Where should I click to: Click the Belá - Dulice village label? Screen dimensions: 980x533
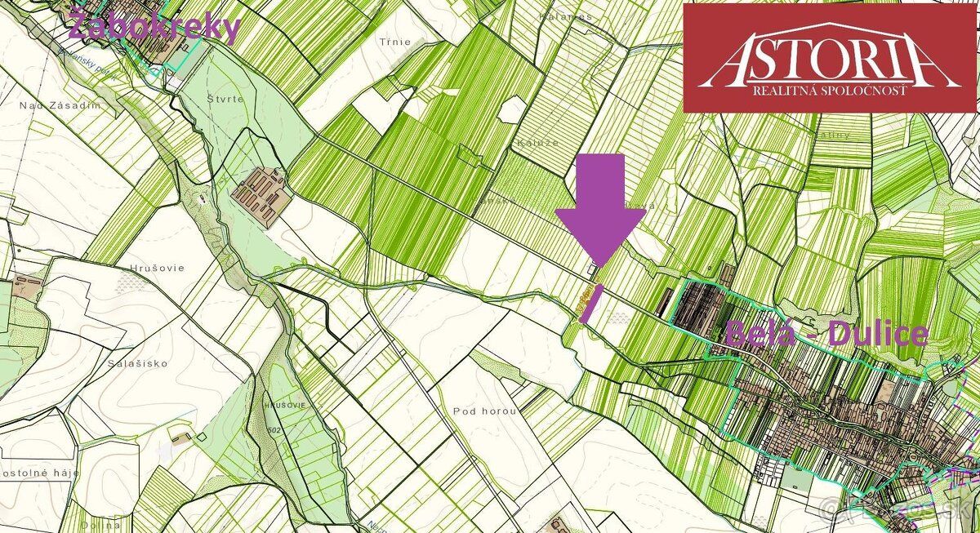click(x=826, y=333)
